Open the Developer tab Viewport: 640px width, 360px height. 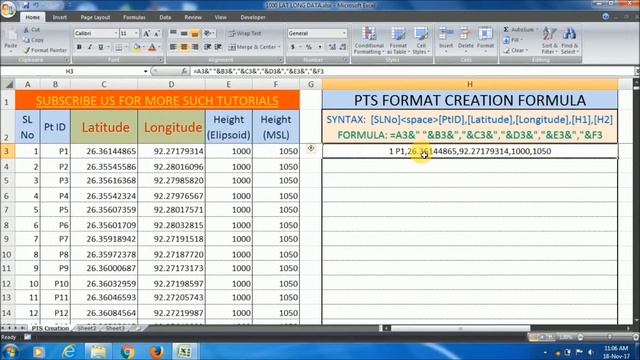pos(253,18)
